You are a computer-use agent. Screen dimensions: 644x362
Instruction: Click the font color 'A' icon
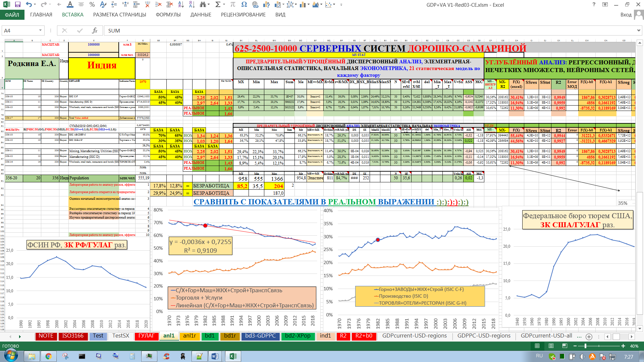click(70, 5)
